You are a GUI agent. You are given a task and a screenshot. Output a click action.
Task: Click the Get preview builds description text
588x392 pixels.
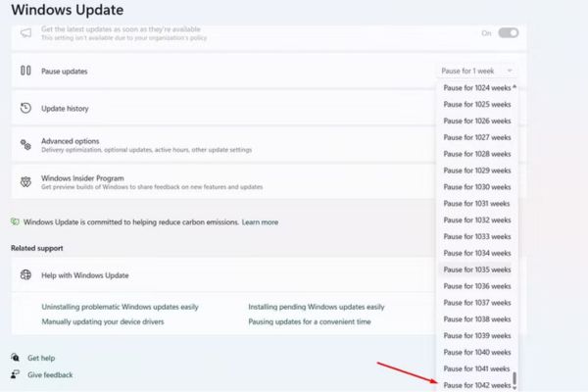coord(152,187)
